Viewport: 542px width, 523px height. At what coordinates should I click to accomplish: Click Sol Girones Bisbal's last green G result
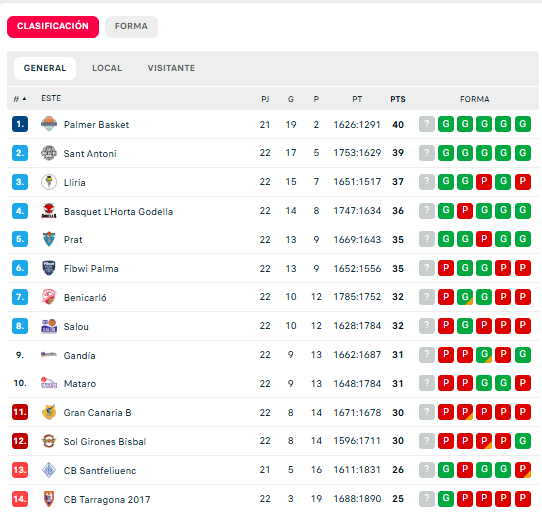coord(523,441)
